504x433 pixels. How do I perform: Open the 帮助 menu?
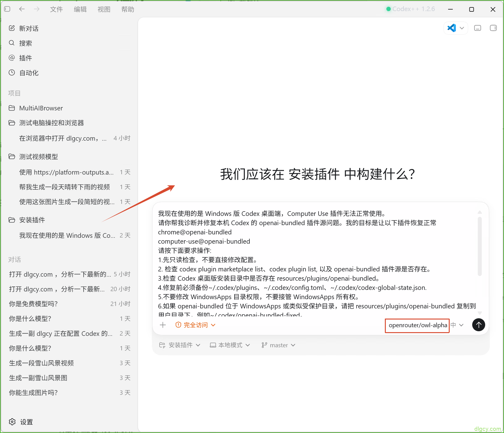(128, 9)
